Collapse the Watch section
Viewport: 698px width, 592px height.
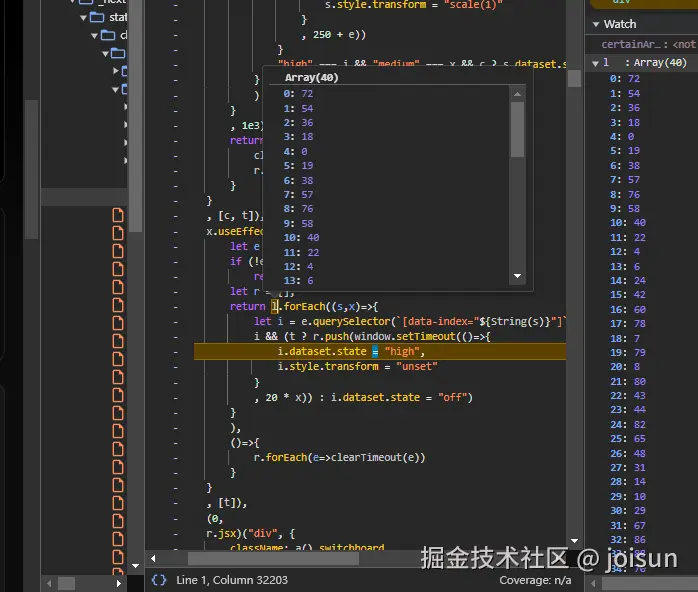coord(596,24)
